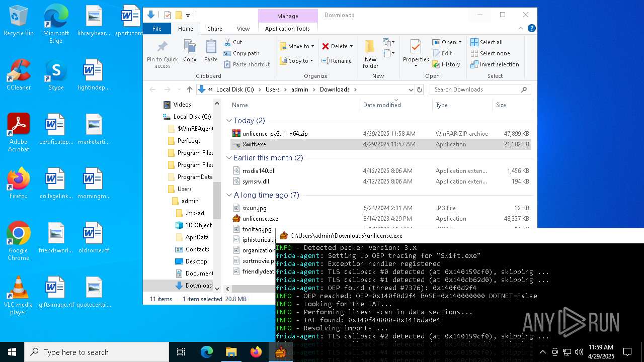
Task: Switch to the View tab
Action: (x=243, y=29)
